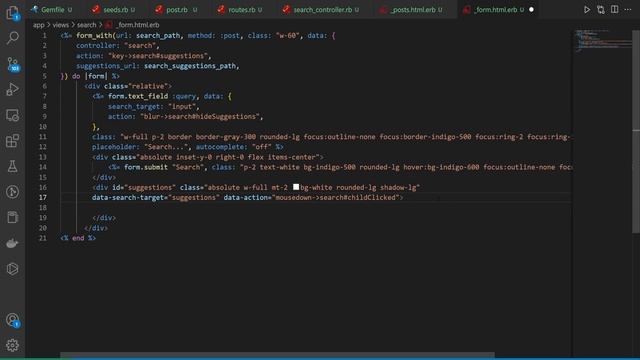Image resolution: width=640 pixels, height=360 pixels.
Task: Split the editor right
Action: click(x=614, y=9)
